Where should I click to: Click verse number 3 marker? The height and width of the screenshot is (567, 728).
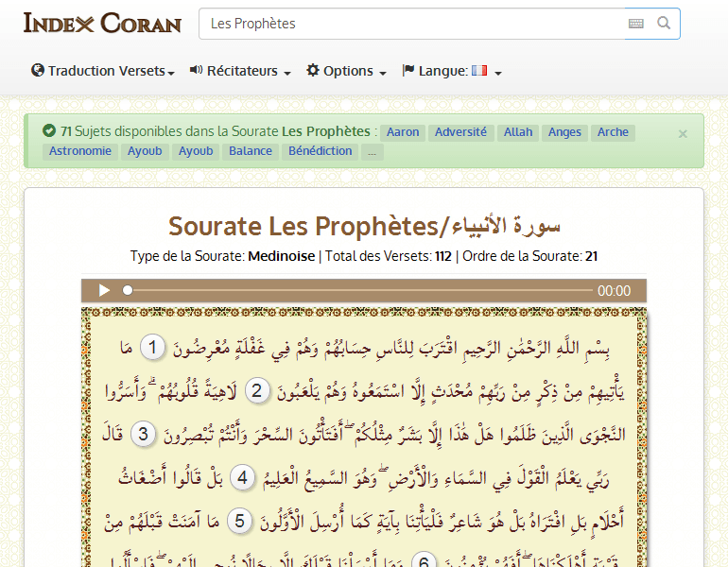pos(144,435)
